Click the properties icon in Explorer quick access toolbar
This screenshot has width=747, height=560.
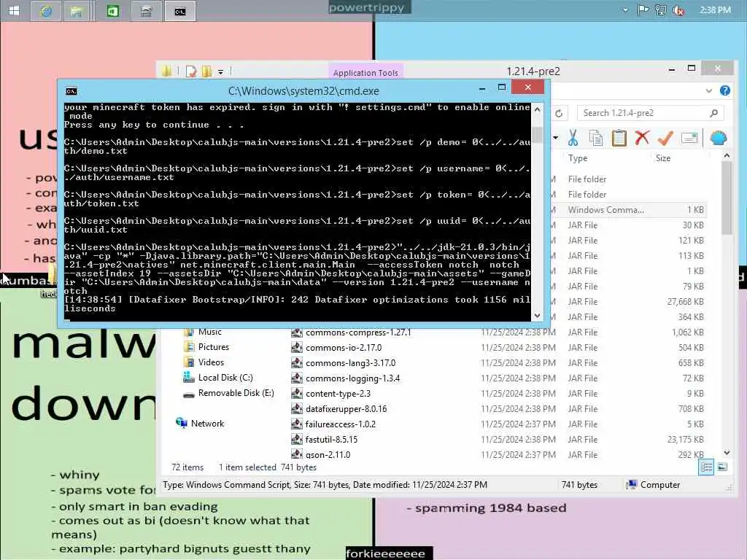point(191,71)
